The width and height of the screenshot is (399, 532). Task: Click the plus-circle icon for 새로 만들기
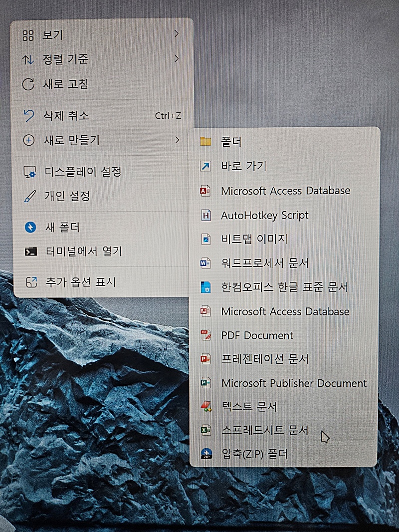29,140
